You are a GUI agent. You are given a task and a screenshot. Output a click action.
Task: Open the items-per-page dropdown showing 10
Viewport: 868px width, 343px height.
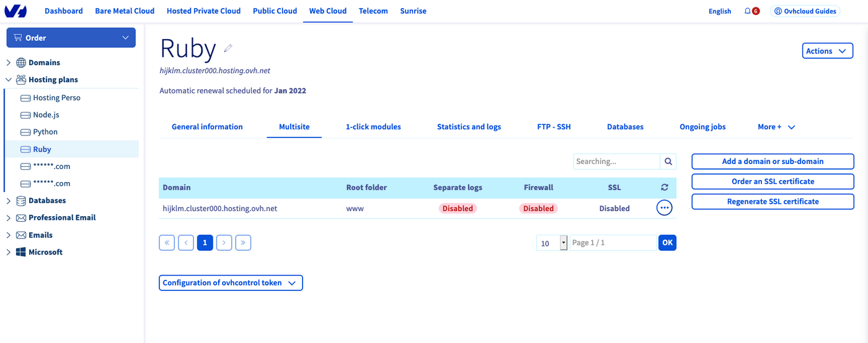(552, 243)
